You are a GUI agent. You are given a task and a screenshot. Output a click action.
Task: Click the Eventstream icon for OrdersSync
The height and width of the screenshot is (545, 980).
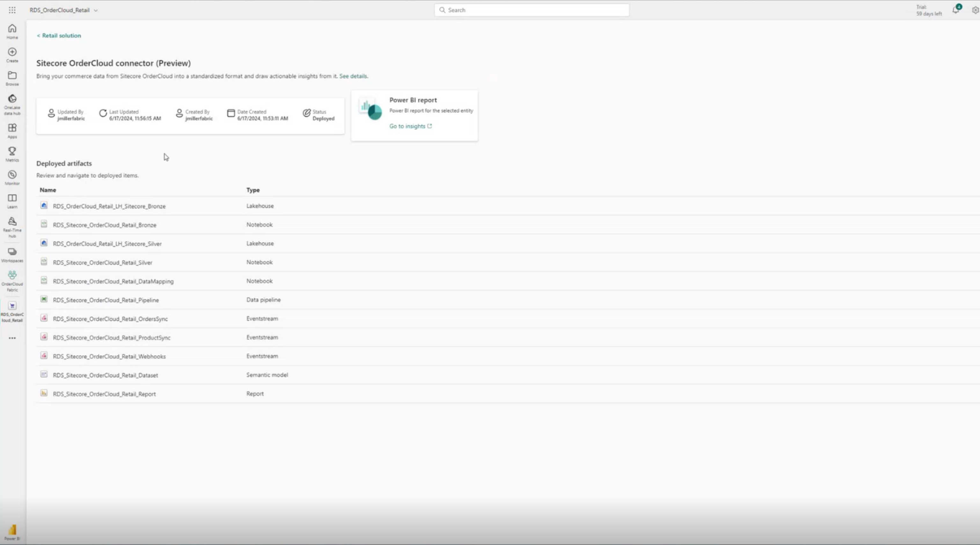coord(44,318)
